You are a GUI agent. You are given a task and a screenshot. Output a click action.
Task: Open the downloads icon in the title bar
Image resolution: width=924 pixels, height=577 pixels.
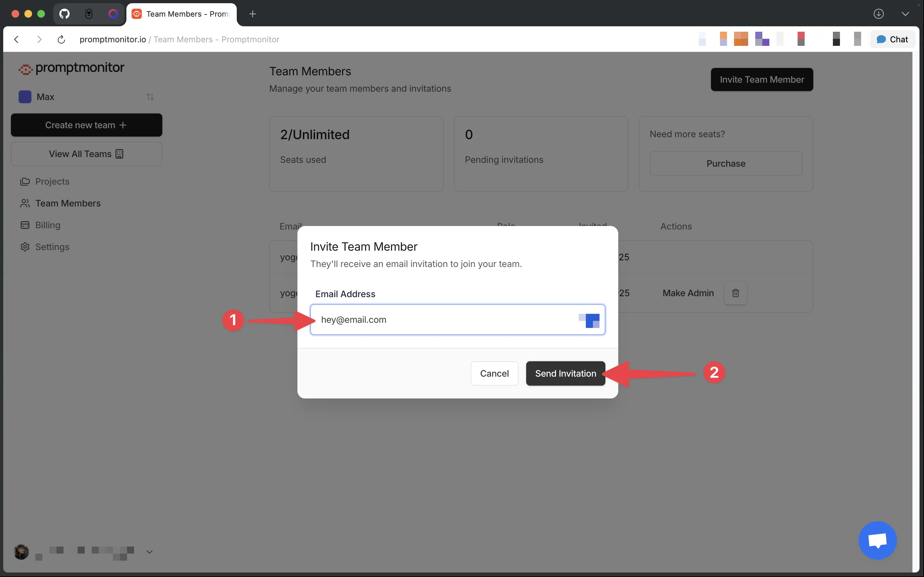(878, 14)
